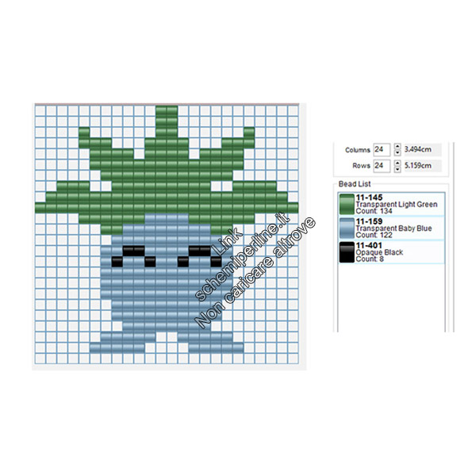Select the Transparent Baby Blue color swatch
The image size is (476, 476).
[x=347, y=228]
